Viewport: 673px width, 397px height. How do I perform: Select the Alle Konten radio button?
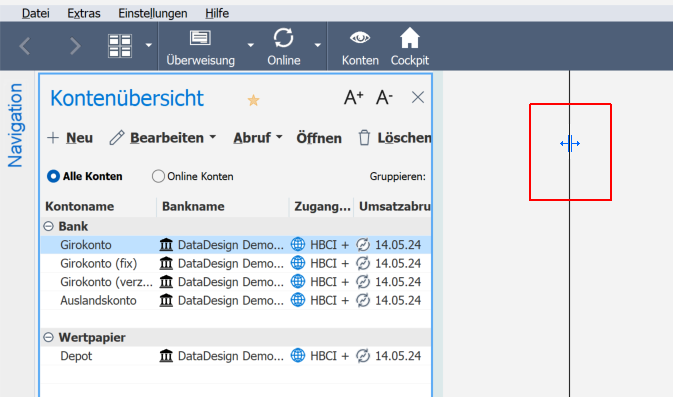53,176
